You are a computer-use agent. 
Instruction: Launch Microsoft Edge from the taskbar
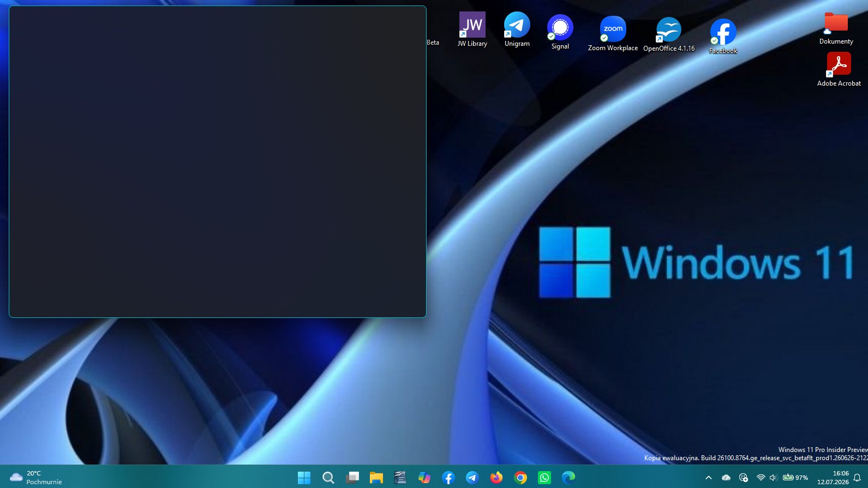[568, 478]
